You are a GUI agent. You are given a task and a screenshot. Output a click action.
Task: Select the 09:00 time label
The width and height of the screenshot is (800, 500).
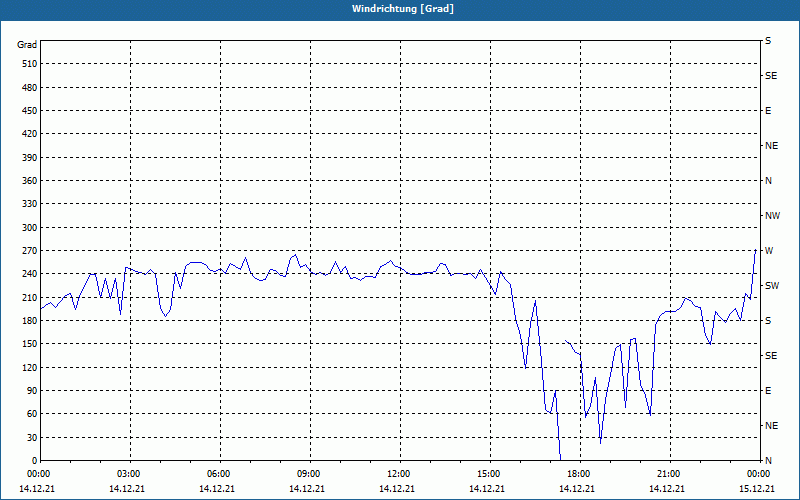[x=309, y=473]
